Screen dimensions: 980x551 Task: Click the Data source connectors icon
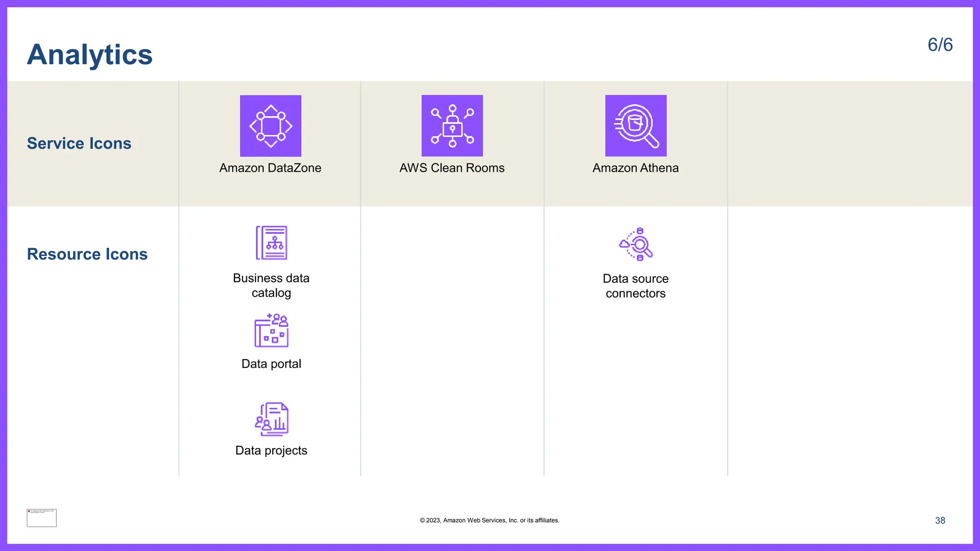pos(636,244)
